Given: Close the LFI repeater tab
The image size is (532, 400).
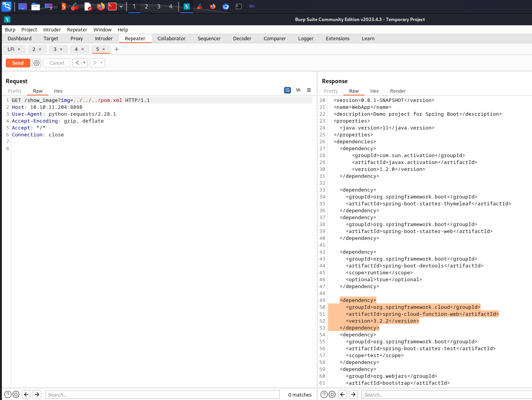Looking at the screenshot, I should (19, 49).
